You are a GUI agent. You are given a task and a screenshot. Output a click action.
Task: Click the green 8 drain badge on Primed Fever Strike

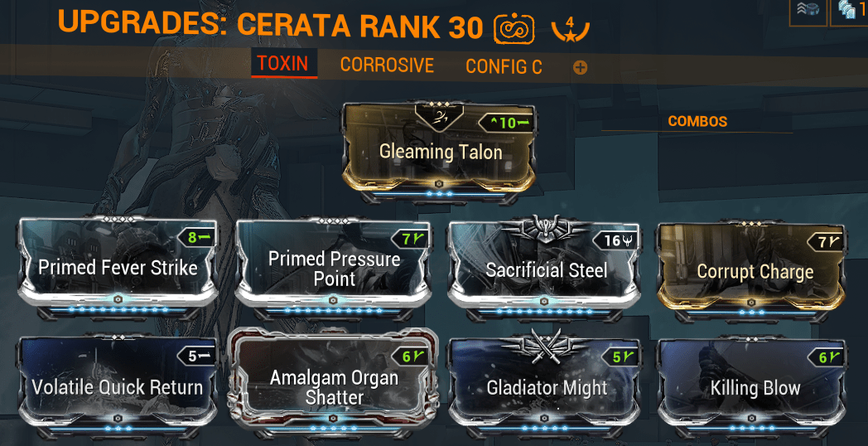pos(197,239)
